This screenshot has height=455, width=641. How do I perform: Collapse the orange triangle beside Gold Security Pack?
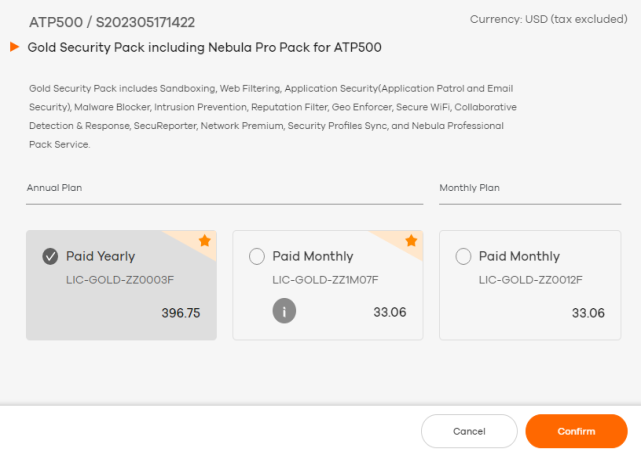[15, 47]
